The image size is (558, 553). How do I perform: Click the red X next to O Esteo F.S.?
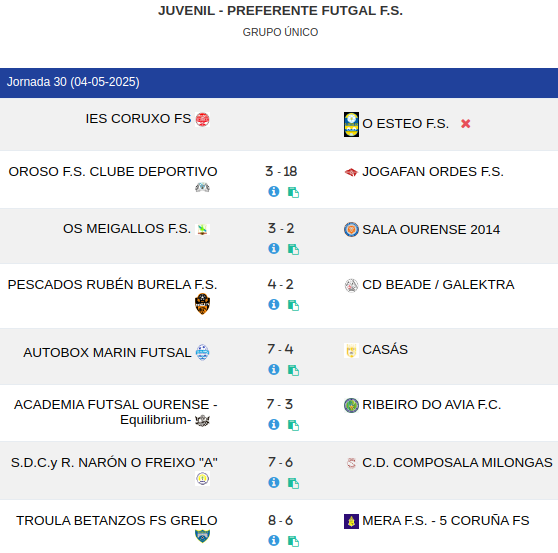point(465,123)
